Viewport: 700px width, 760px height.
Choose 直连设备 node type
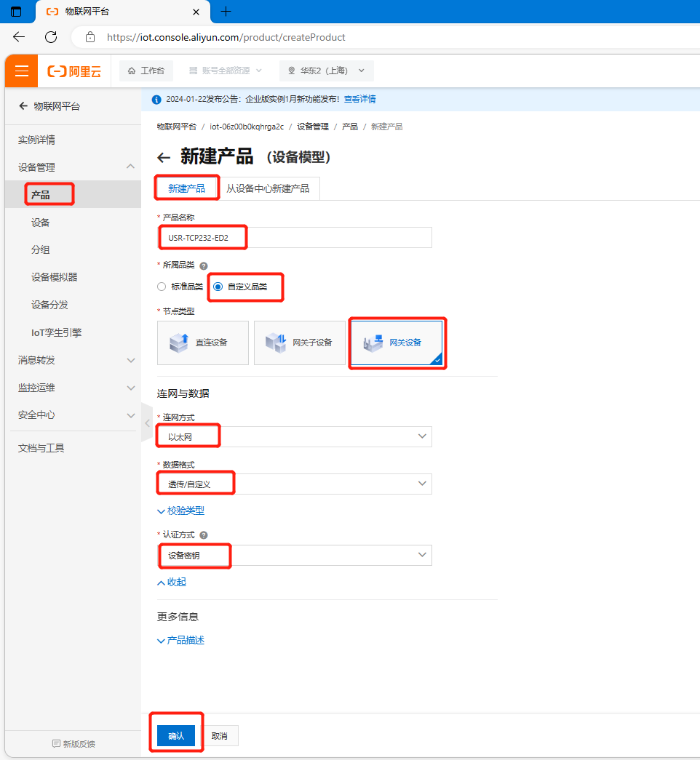[203, 343]
